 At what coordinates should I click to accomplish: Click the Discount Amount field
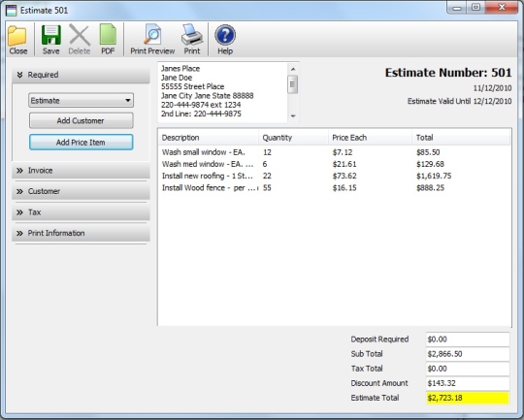coord(468,383)
